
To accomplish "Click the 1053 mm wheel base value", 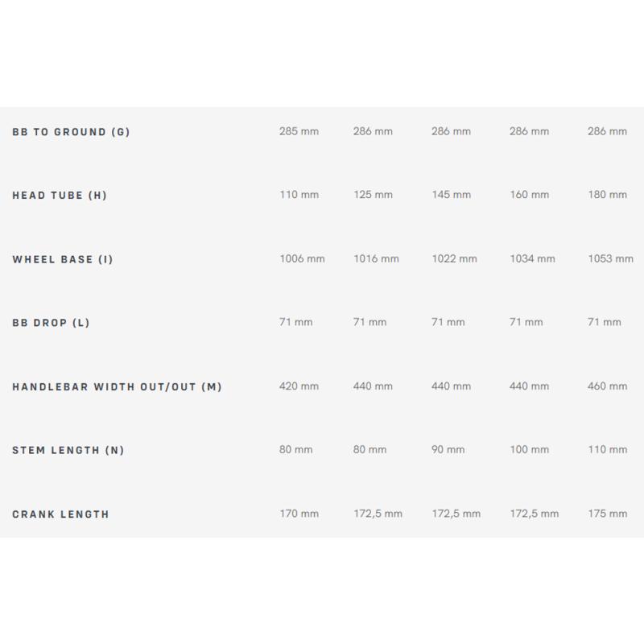I will 610,259.
